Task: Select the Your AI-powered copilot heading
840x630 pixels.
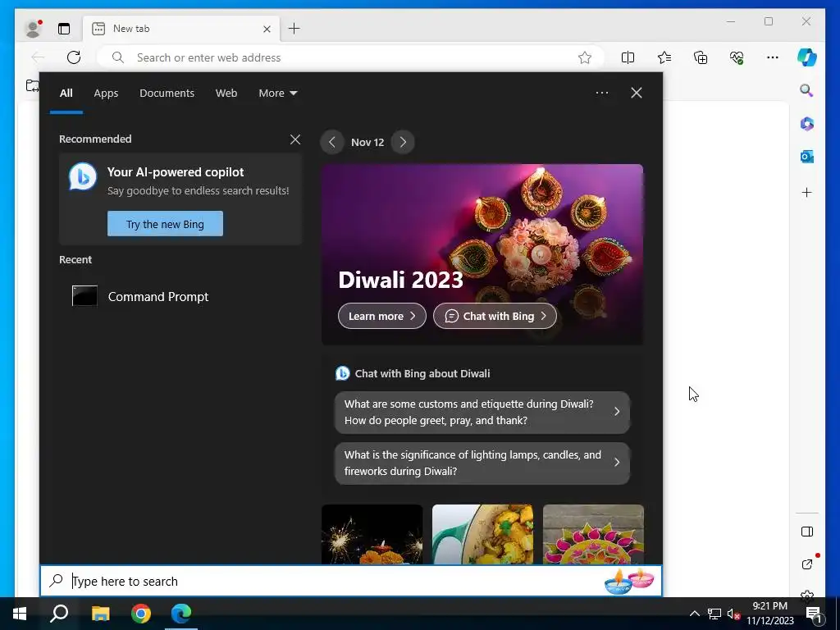Action: coord(176,172)
